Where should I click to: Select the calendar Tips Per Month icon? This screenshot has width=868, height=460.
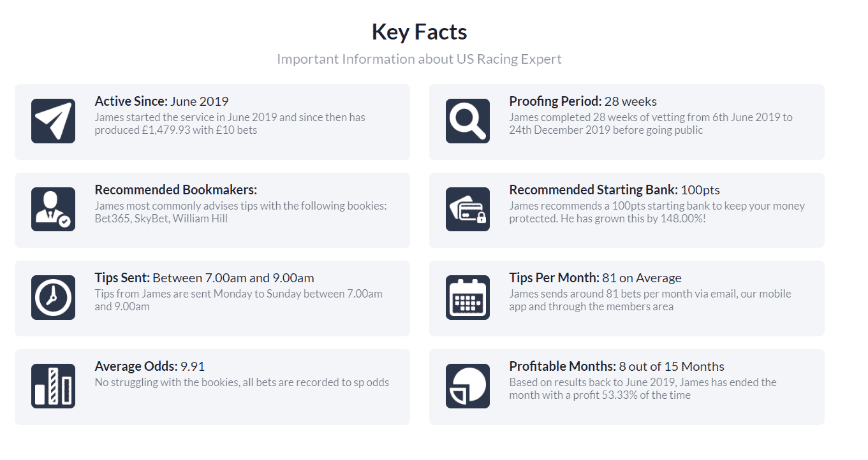tap(467, 298)
